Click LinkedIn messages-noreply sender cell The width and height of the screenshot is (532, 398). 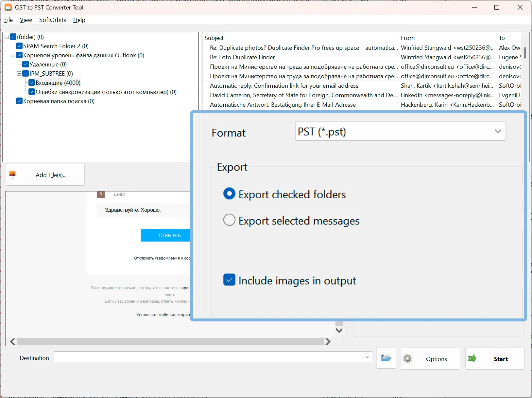click(x=447, y=95)
